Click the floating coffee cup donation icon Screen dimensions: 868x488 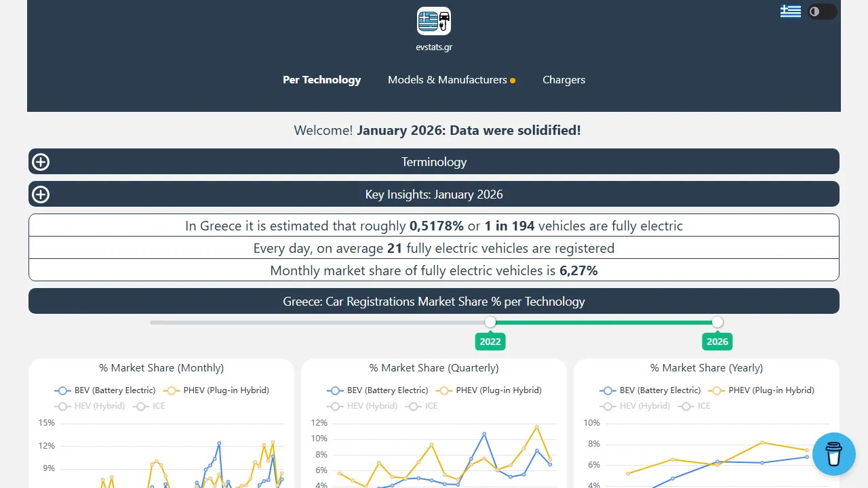(x=834, y=454)
